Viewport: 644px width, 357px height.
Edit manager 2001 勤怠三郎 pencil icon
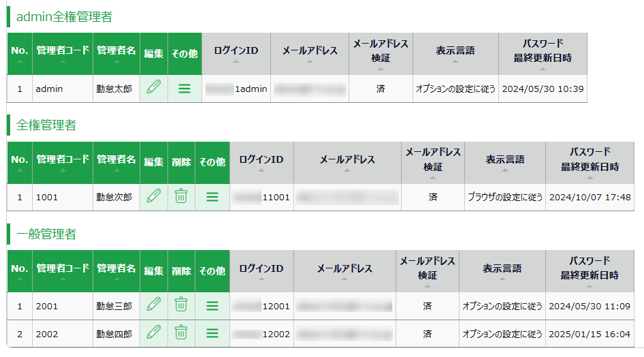154,305
